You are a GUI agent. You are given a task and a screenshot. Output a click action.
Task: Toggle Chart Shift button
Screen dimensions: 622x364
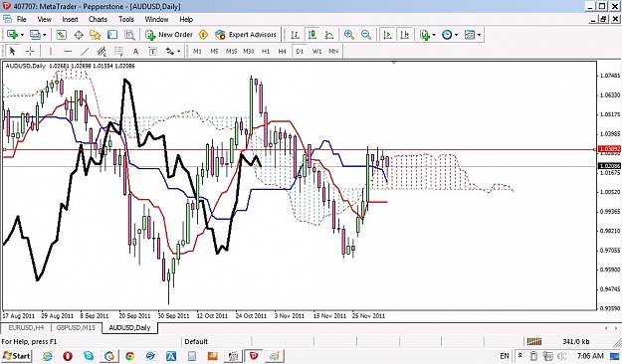(405, 35)
